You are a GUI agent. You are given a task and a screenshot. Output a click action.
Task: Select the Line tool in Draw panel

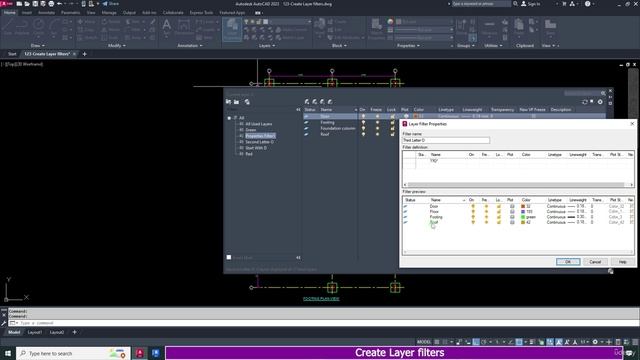[x=8, y=27]
